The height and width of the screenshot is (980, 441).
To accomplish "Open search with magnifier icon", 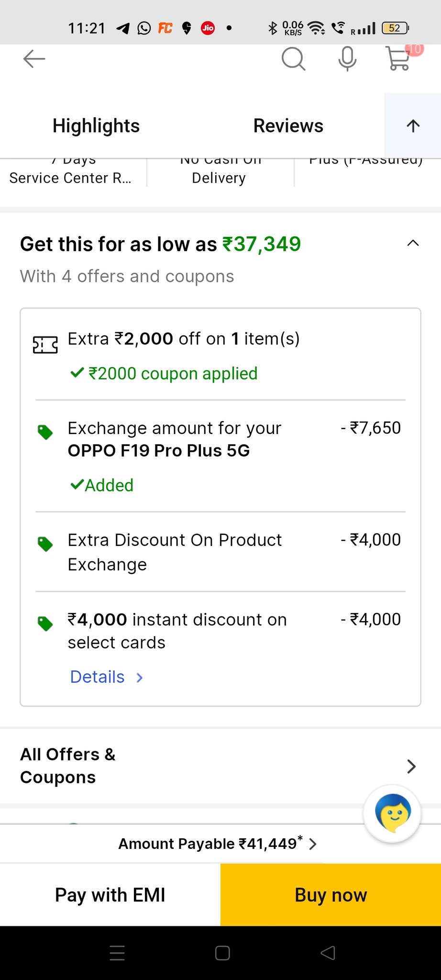I will click(x=293, y=59).
